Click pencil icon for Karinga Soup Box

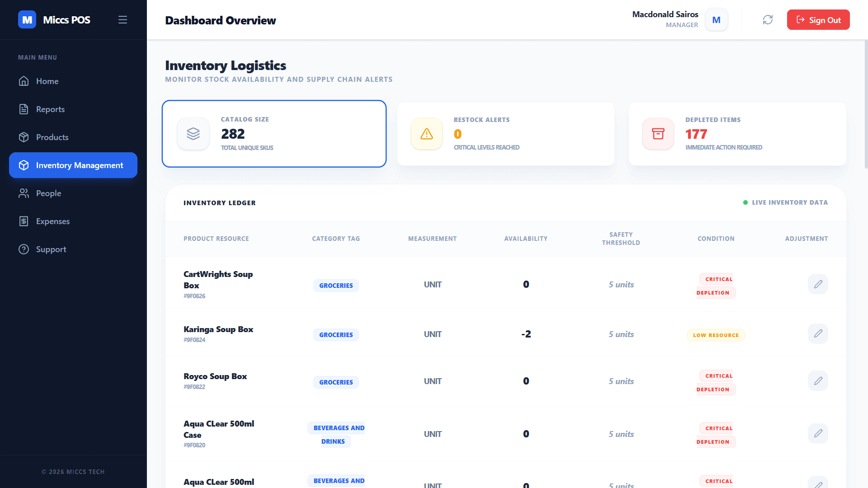[x=818, y=334]
